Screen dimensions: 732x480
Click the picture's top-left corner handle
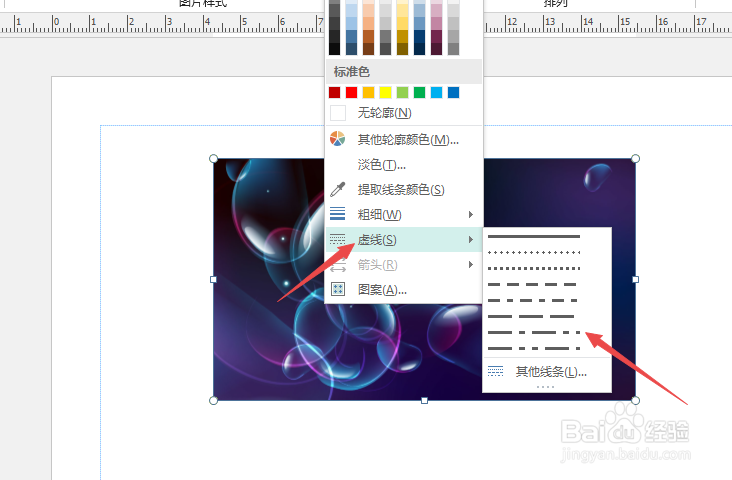click(213, 159)
